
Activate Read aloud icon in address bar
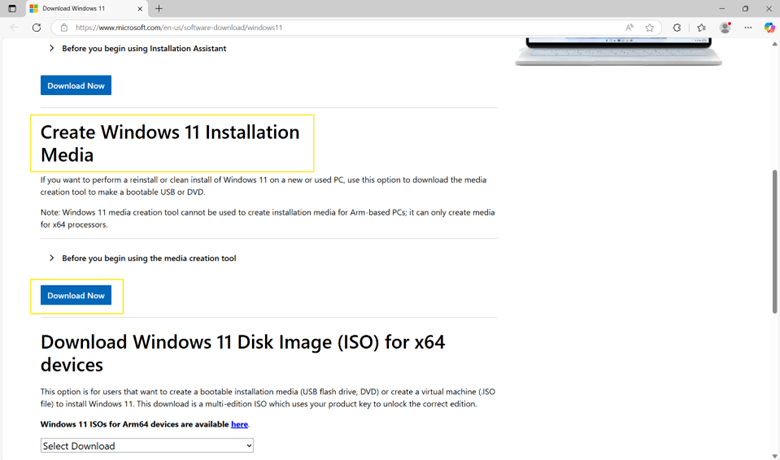pos(629,27)
